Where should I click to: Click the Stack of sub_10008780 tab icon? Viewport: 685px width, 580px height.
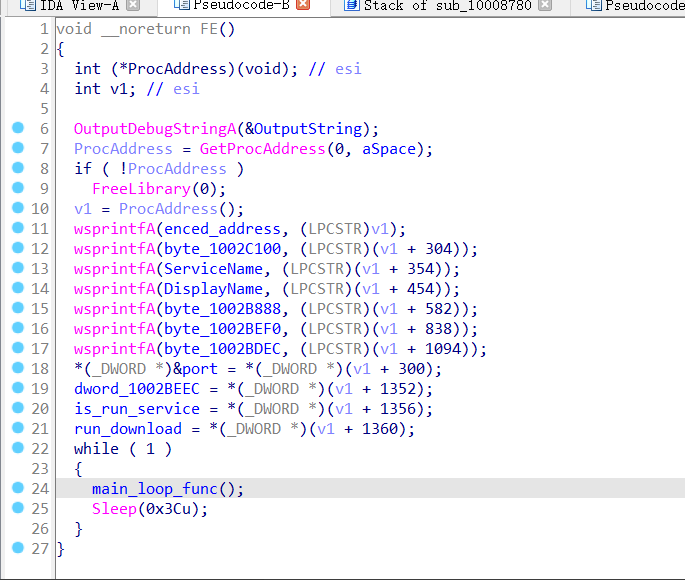click(x=350, y=7)
